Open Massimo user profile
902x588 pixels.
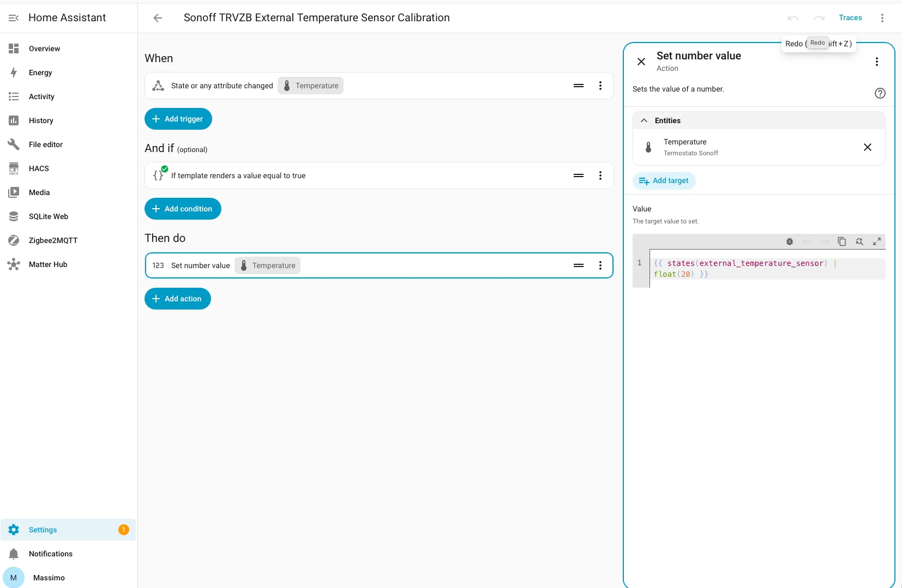coord(68,578)
